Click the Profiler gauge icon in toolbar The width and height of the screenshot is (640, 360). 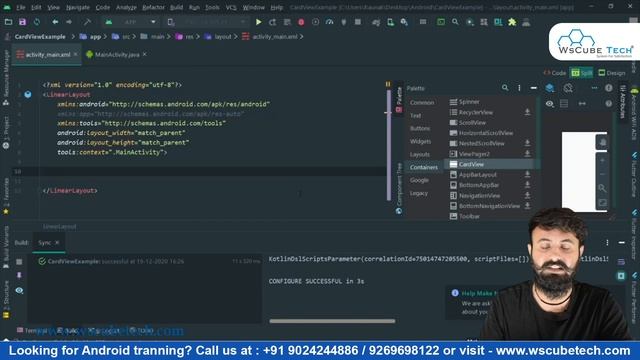(x=329, y=22)
